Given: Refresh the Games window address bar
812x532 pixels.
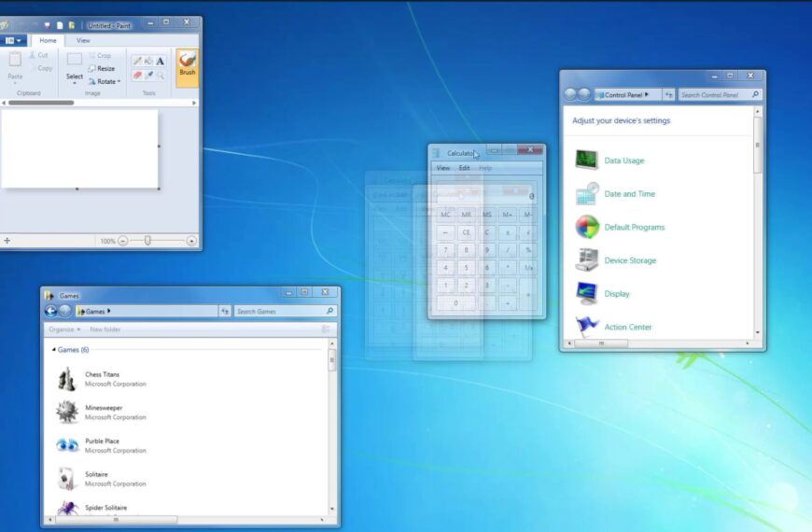Looking at the screenshot, I should pyautogui.click(x=225, y=311).
